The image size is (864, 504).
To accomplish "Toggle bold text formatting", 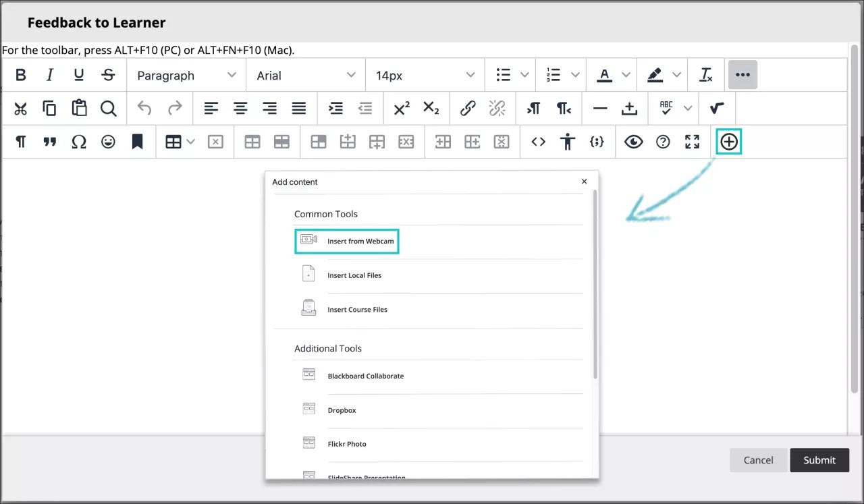I will coord(20,75).
